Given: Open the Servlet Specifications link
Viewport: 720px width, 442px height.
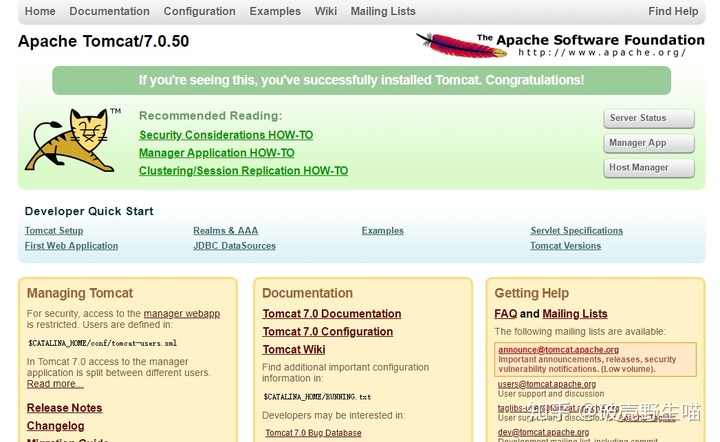Looking at the screenshot, I should 577,230.
